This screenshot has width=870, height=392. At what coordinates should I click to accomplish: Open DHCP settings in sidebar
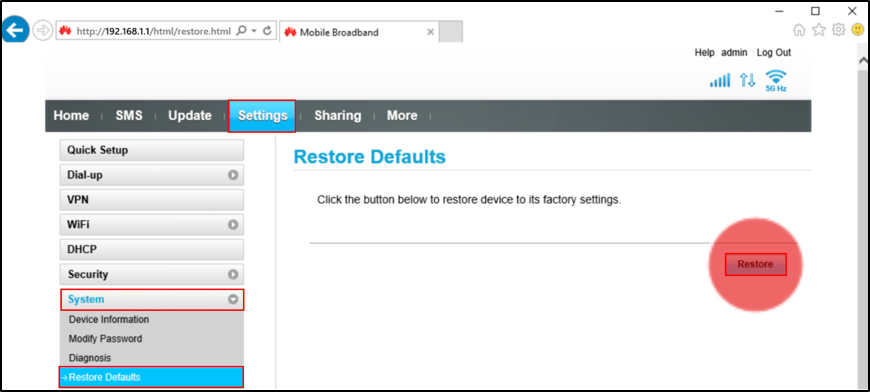151,250
